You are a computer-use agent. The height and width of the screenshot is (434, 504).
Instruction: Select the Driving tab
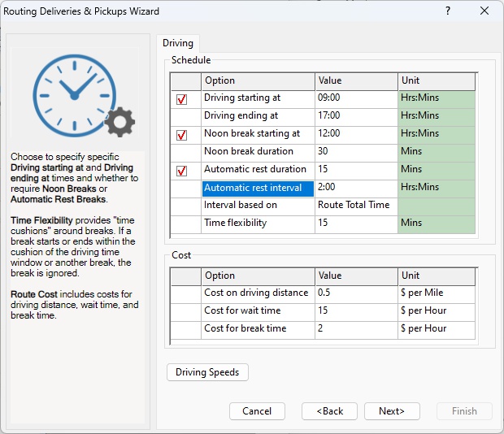click(177, 43)
